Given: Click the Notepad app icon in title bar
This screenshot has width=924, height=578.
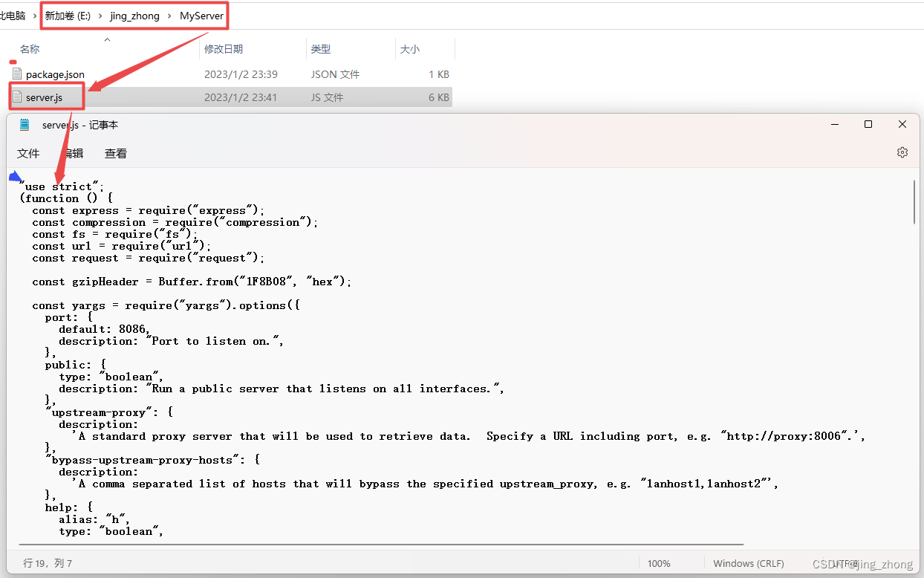Looking at the screenshot, I should point(25,125).
